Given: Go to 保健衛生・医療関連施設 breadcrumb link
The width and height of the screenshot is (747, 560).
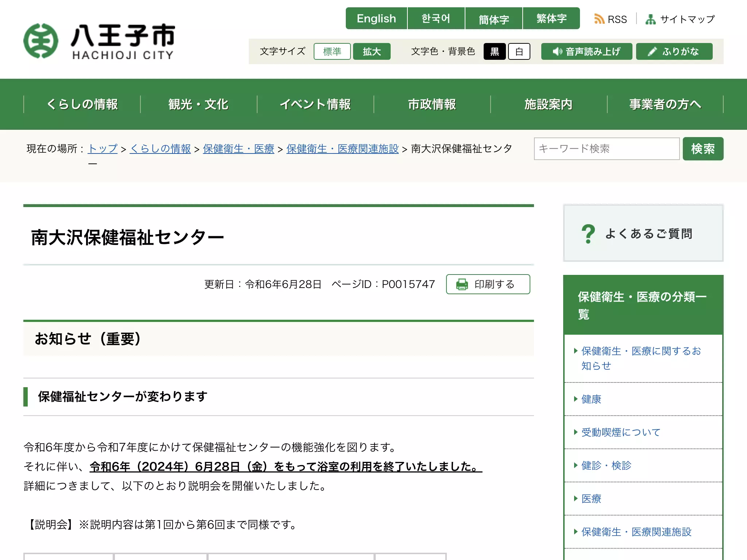Looking at the screenshot, I should click(342, 149).
